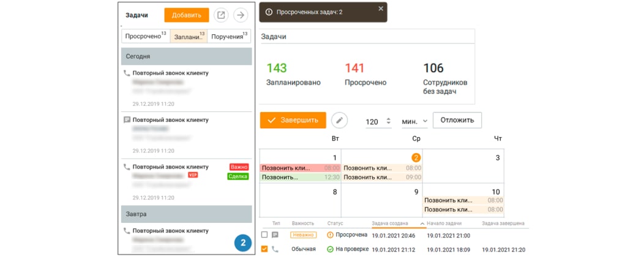Open red 08:00 task on day 1
The image size is (644, 256).
pyautogui.click(x=300, y=168)
